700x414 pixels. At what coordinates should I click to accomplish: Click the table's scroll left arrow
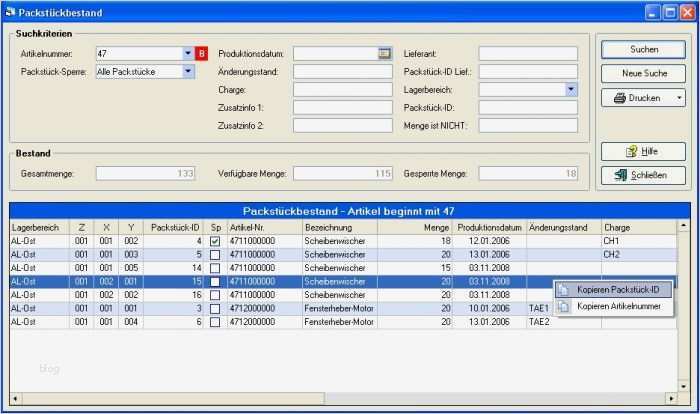click(x=16, y=398)
